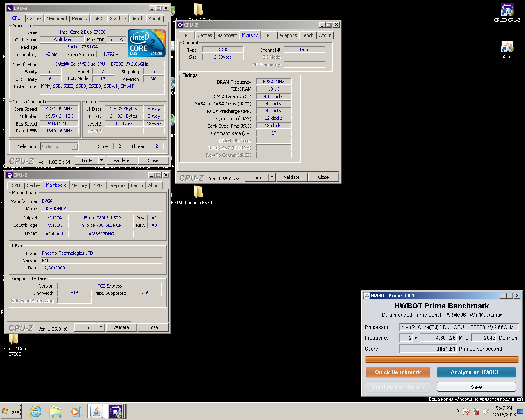Click the Code Name value Wolfdale

(x=62, y=39)
